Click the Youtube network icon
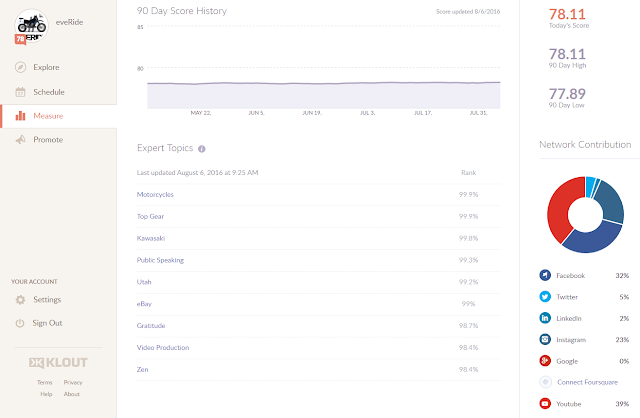 (545, 403)
